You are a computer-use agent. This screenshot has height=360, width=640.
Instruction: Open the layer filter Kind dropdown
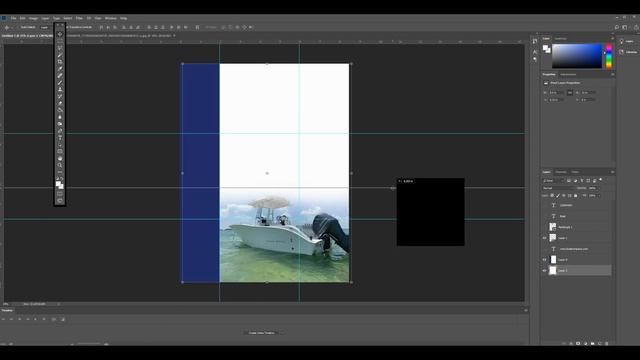pyautogui.click(x=553, y=180)
